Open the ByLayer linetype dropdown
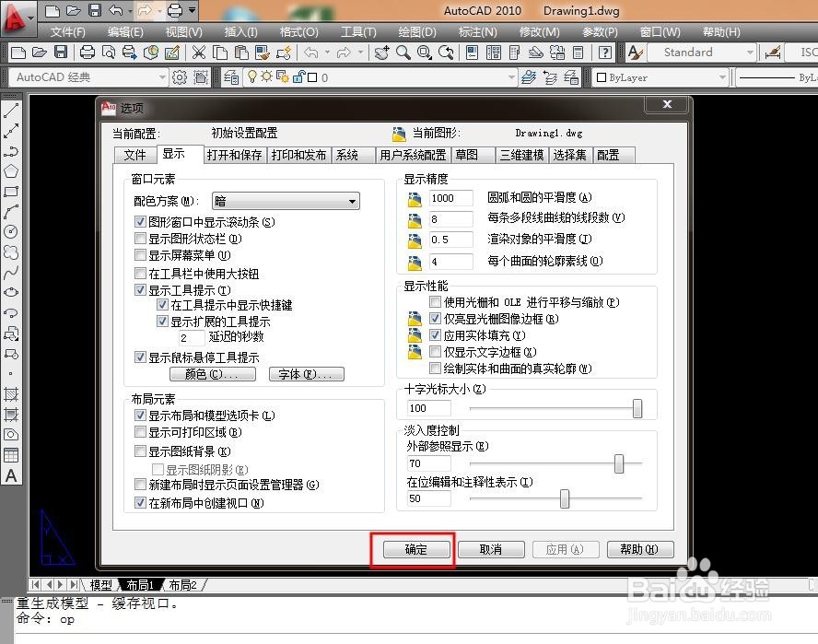Image resolution: width=818 pixels, height=644 pixels. (777, 77)
